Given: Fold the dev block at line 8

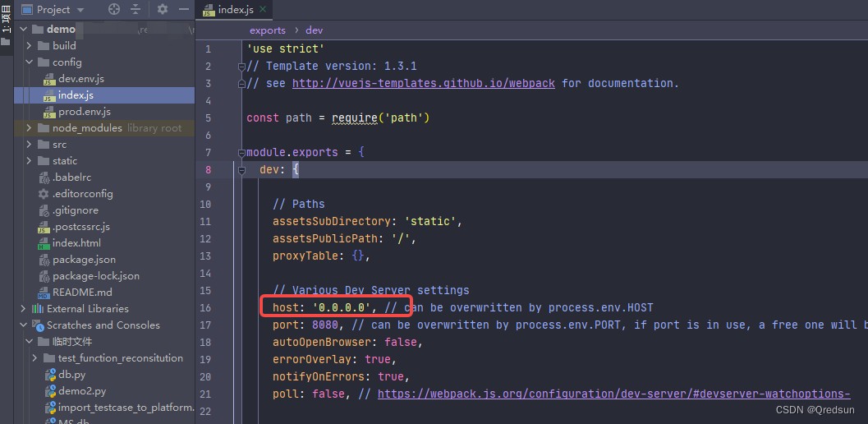Looking at the screenshot, I should (241, 170).
